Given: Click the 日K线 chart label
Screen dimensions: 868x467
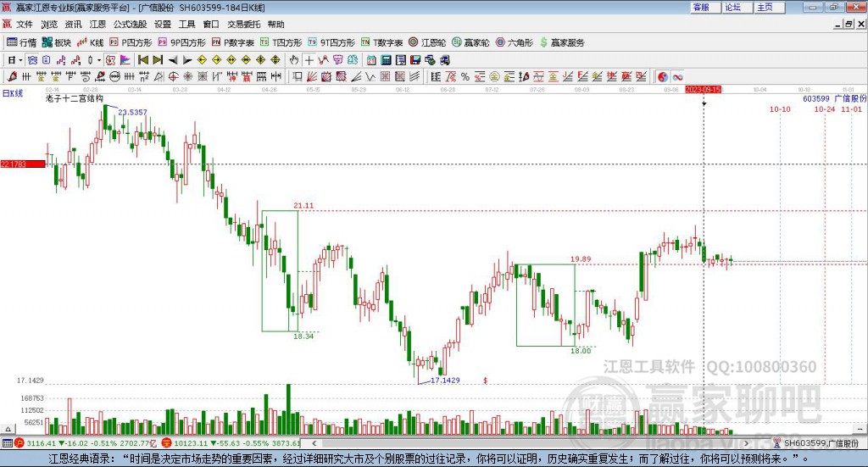Looking at the screenshot, I should coord(13,93).
